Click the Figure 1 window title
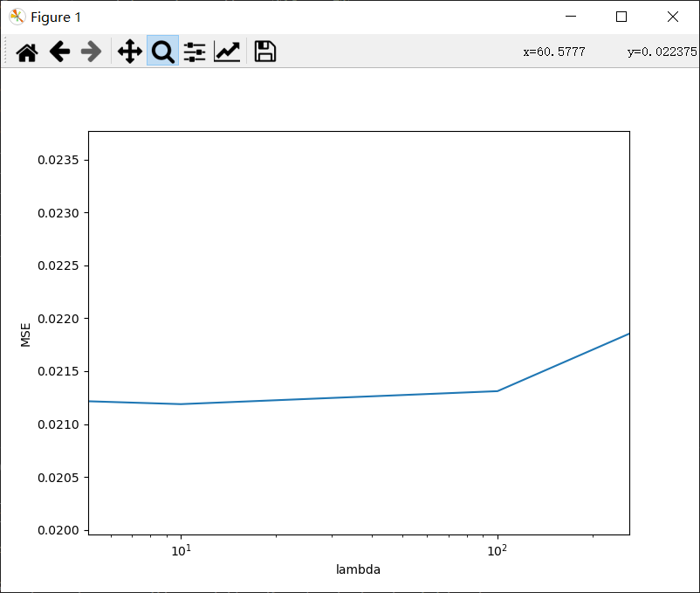The image size is (700, 593). (x=55, y=17)
